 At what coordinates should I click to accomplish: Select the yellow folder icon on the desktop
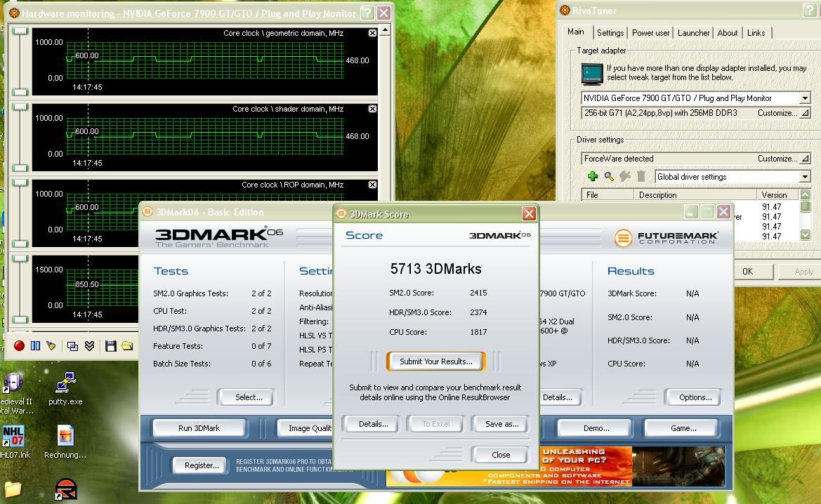13,489
